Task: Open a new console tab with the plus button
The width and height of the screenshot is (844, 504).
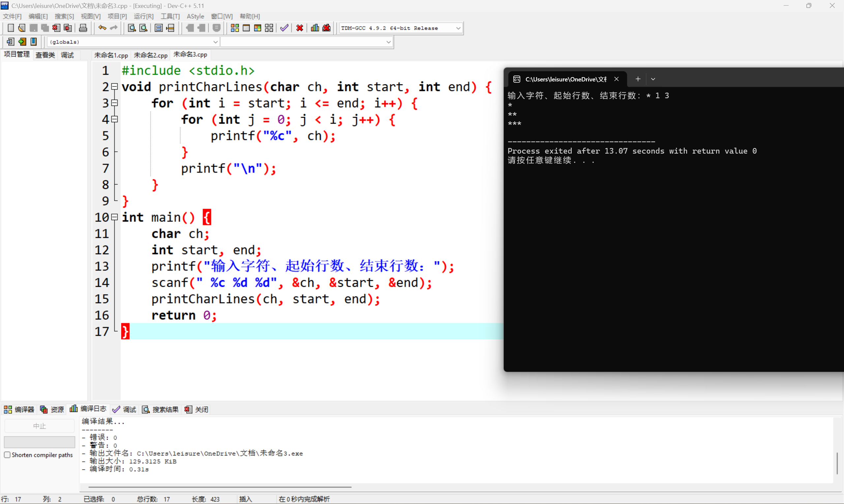Action: click(638, 79)
